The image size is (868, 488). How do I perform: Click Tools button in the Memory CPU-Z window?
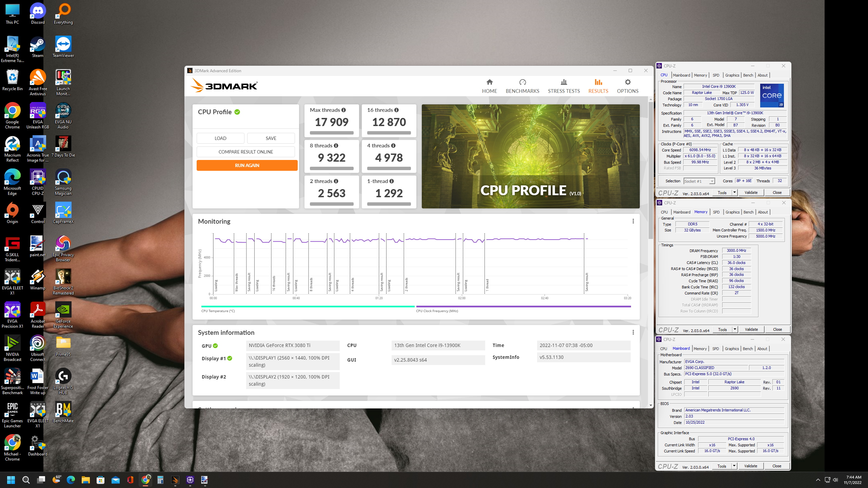[722, 329]
